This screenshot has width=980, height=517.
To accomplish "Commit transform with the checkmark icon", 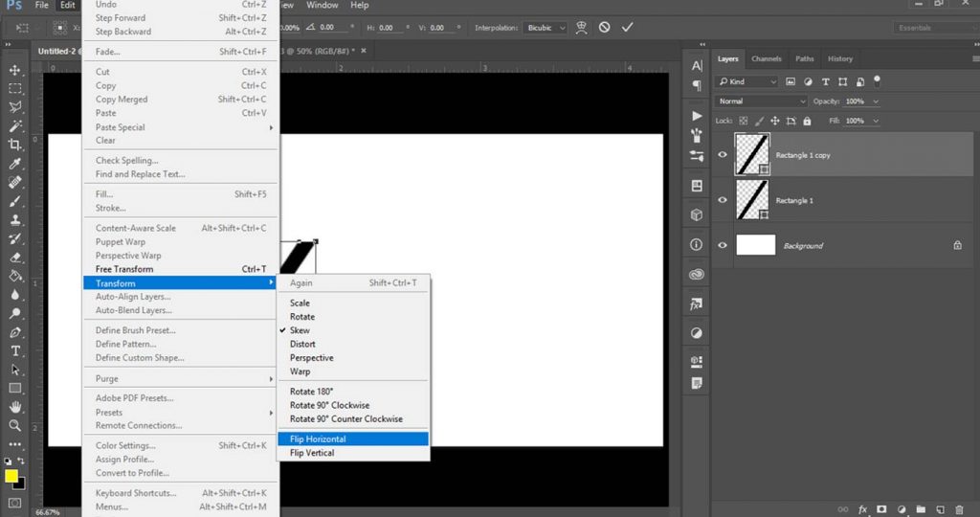I will pos(628,28).
